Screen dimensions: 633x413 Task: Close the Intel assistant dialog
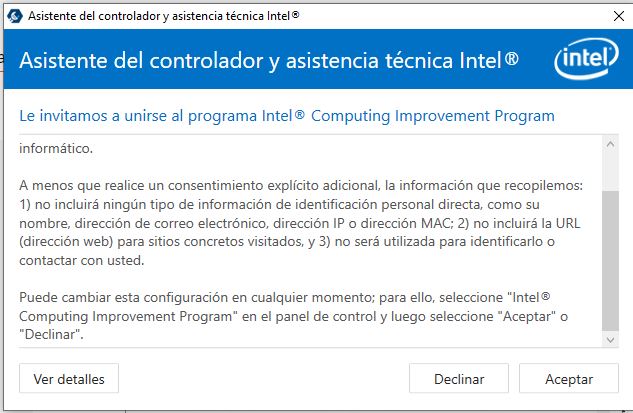(609, 17)
